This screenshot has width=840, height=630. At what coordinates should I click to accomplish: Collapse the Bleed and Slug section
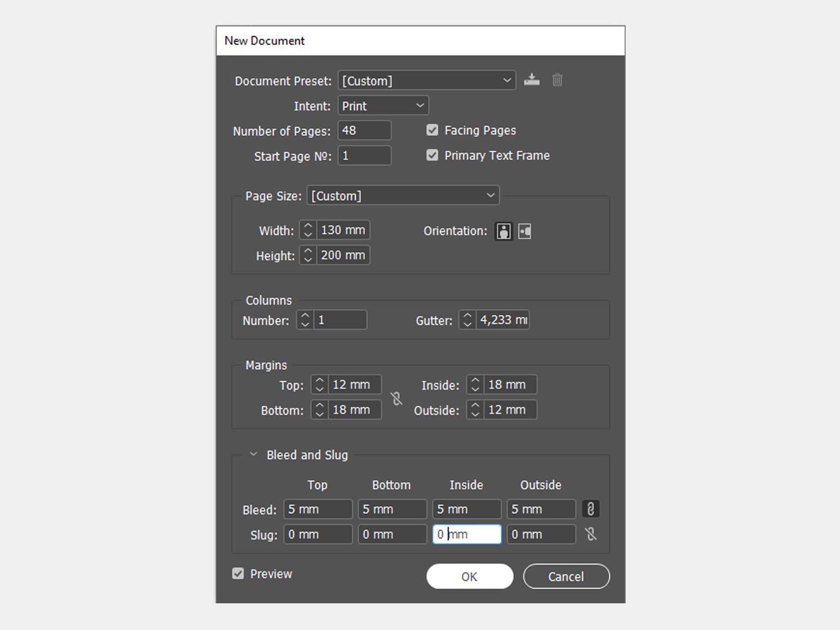pyautogui.click(x=254, y=454)
